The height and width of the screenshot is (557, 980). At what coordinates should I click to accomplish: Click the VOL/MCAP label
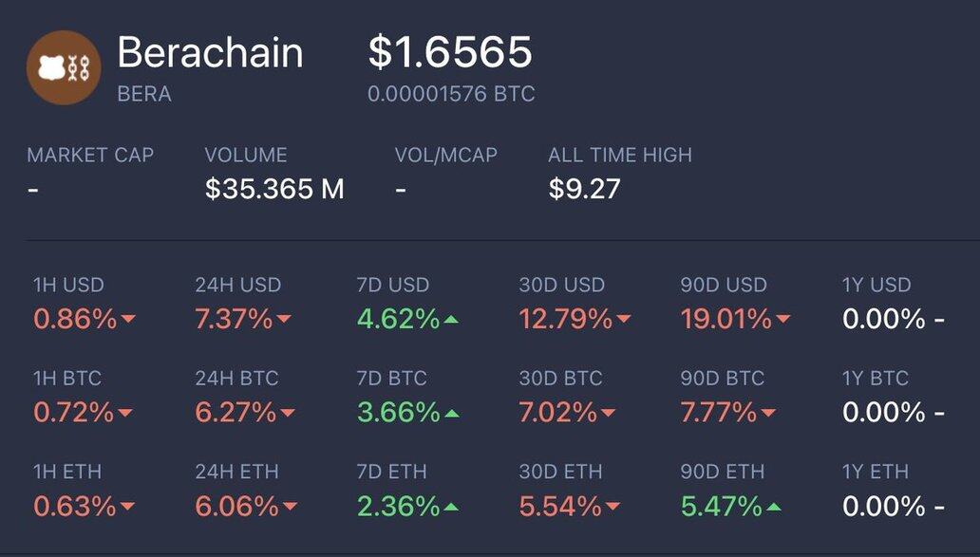pos(446,156)
